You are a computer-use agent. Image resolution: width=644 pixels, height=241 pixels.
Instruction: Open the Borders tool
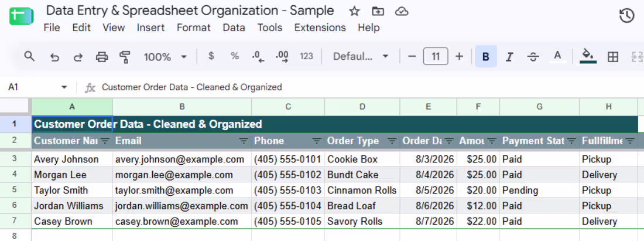(x=613, y=57)
